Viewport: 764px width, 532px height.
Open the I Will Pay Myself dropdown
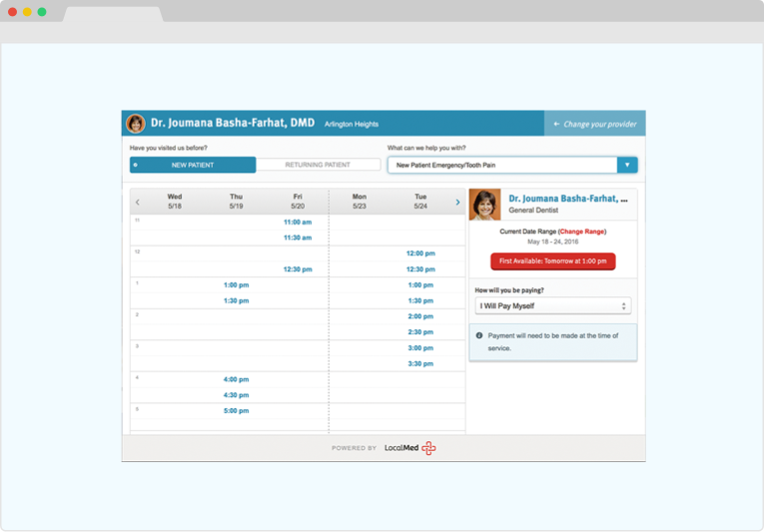point(553,306)
